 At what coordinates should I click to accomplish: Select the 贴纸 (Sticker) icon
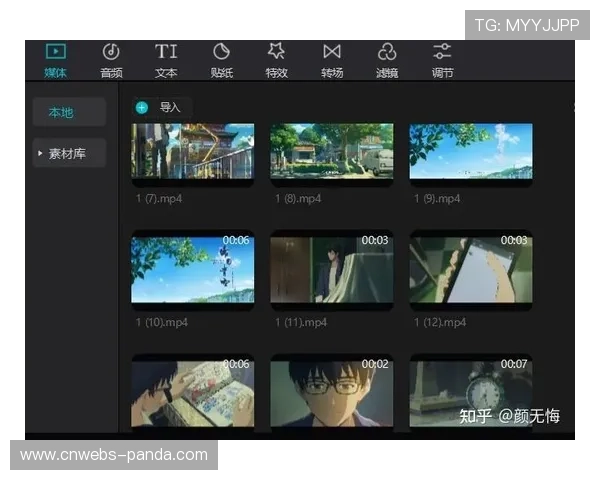pos(221,51)
